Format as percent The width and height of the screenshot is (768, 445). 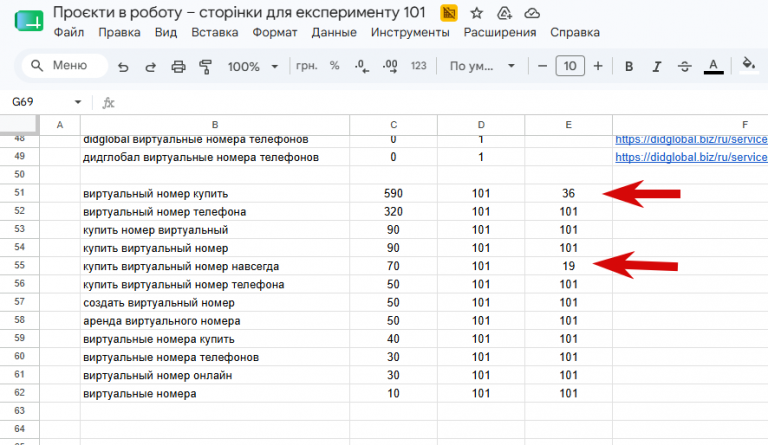(x=335, y=66)
